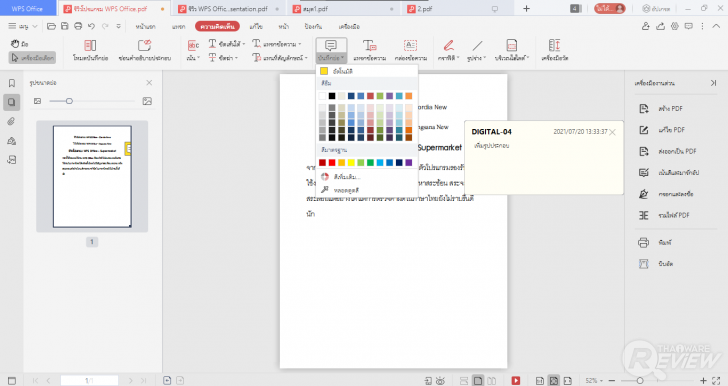Collapse the right tools panel
728x386 pixels.
713,83
